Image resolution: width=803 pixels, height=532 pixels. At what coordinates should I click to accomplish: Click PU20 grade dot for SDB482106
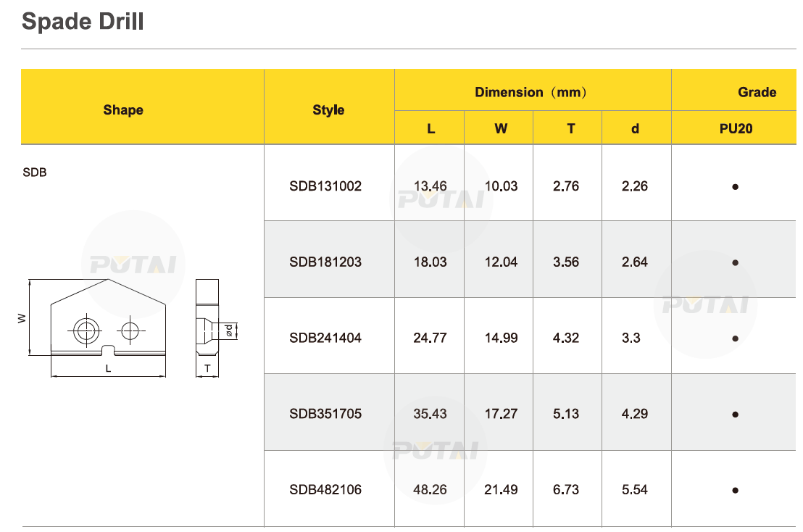point(735,491)
